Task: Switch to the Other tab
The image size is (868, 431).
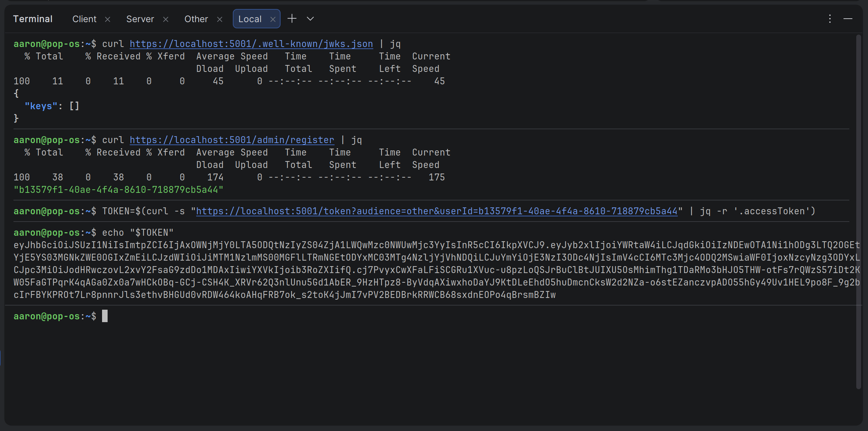Action: [x=196, y=19]
